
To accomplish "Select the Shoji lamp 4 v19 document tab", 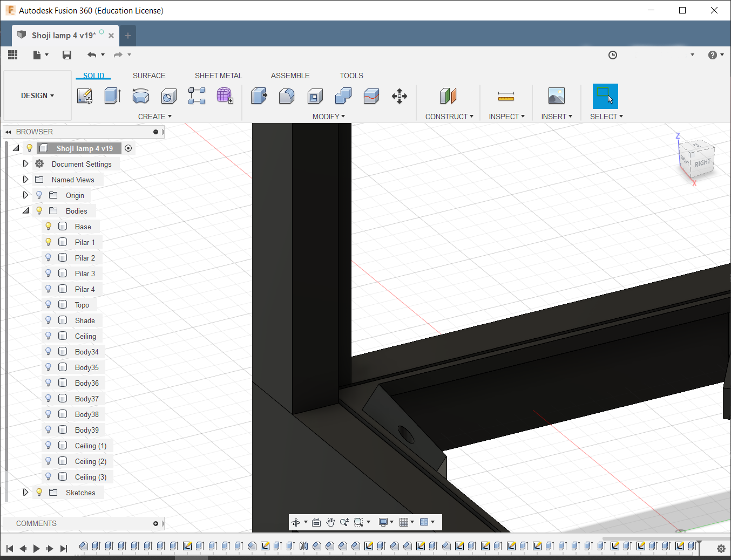I will pyautogui.click(x=63, y=35).
